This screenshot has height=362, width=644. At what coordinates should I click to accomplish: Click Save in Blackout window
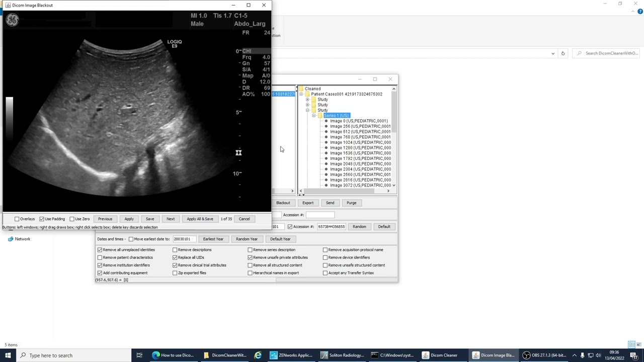(x=150, y=219)
